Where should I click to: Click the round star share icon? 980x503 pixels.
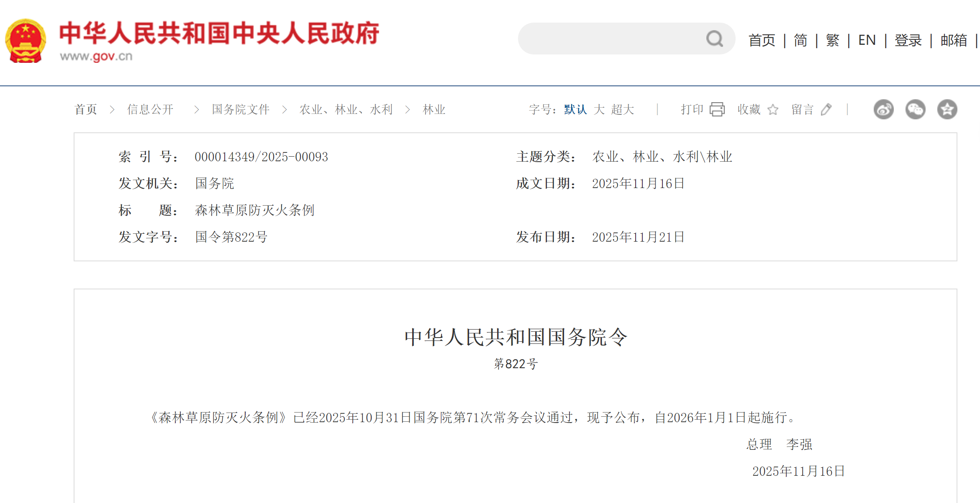tap(947, 110)
